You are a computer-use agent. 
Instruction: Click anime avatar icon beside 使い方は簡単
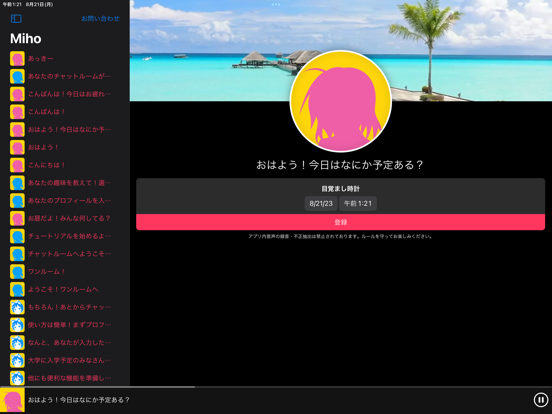pyautogui.click(x=17, y=325)
